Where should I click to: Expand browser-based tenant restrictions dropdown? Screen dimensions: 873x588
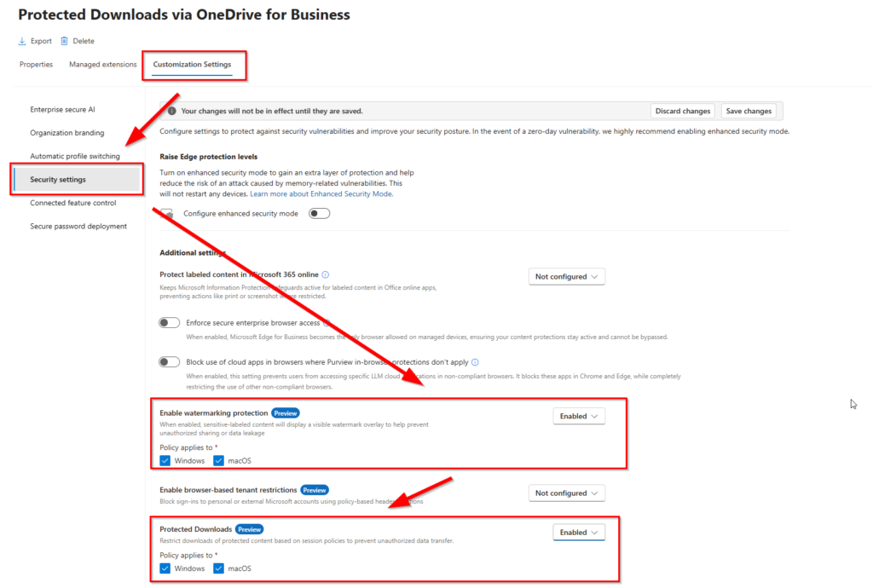(x=567, y=493)
